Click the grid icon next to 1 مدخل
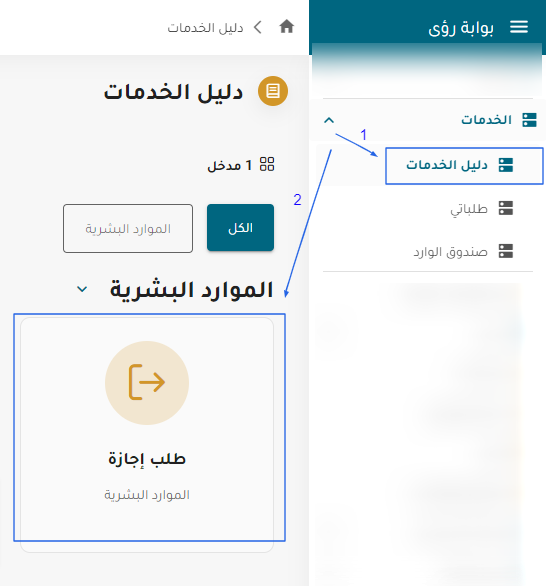Screen dimensions: 546x586 click(267, 164)
